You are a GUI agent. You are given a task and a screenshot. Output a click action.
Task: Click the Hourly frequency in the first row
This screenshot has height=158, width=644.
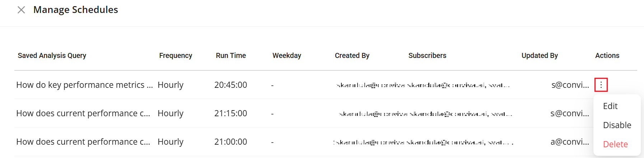coord(171,85)
